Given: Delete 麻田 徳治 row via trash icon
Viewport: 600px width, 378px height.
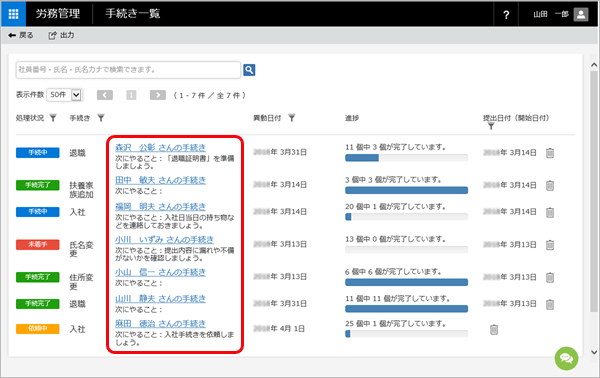Looking at the screenshot, I should click(494, 329).
